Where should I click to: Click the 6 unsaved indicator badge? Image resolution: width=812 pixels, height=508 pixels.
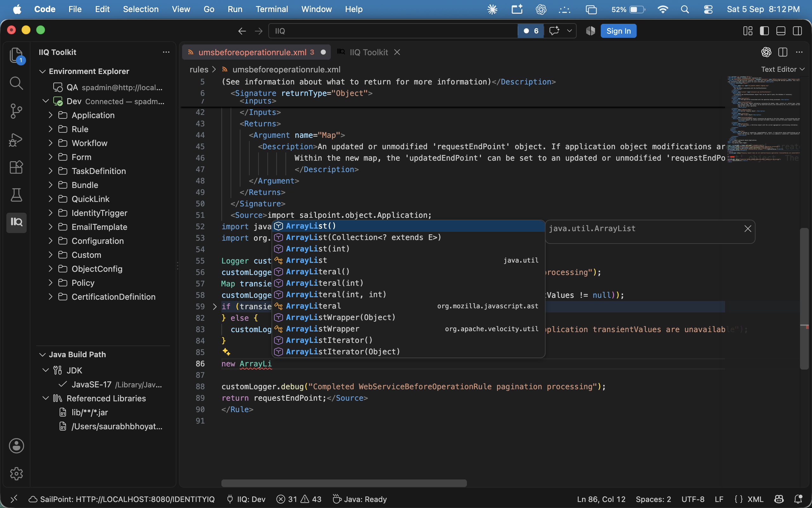click(531, 31)
